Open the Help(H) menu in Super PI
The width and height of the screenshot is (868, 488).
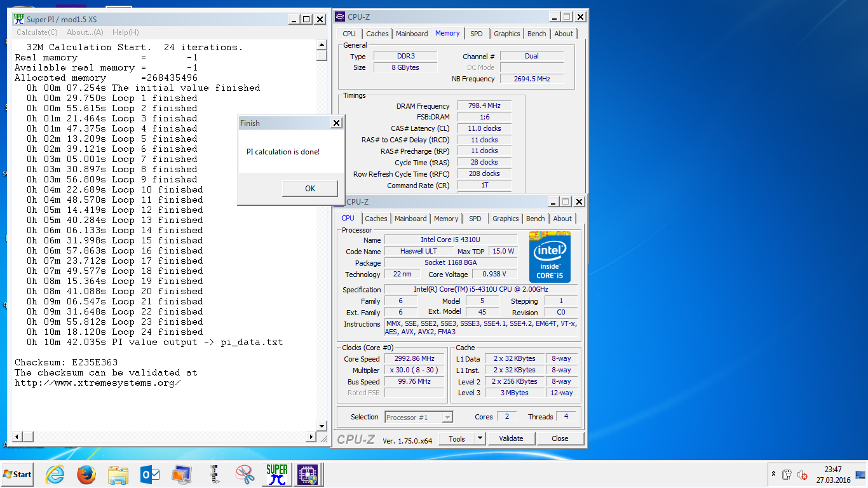point(125,32)
